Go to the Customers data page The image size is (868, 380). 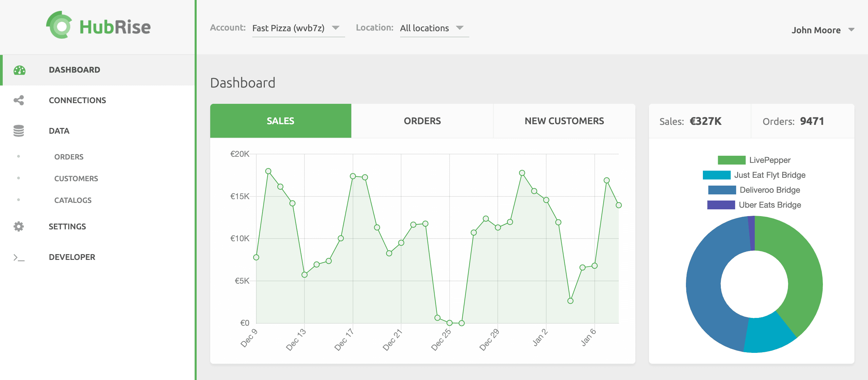pos(76,178)
